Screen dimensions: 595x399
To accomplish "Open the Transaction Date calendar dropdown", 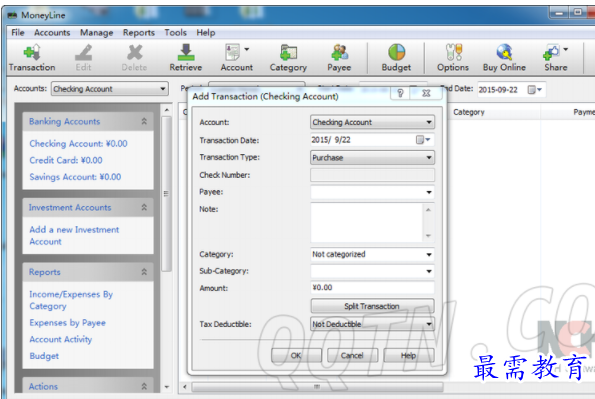I will 423,140.
